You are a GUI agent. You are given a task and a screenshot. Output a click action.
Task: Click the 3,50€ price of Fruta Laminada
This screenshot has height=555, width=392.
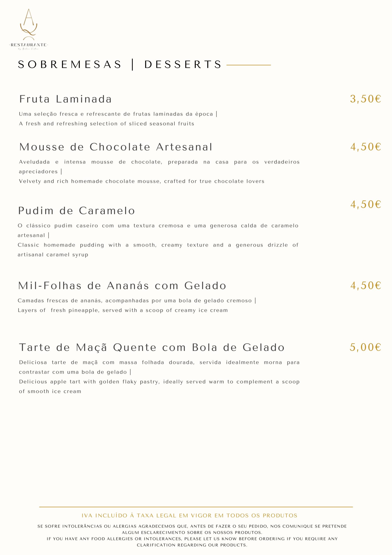366,99
